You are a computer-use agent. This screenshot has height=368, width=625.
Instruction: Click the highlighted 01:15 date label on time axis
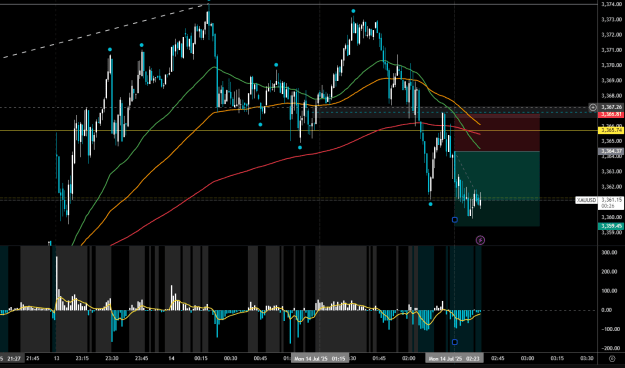click(320, 358)
